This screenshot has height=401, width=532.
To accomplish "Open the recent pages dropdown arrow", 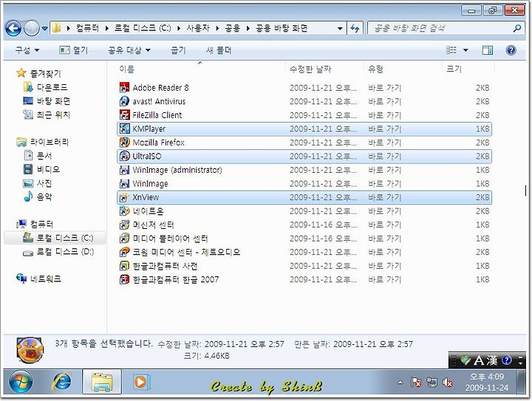I will pyautogui.click(x=44, y=29).
